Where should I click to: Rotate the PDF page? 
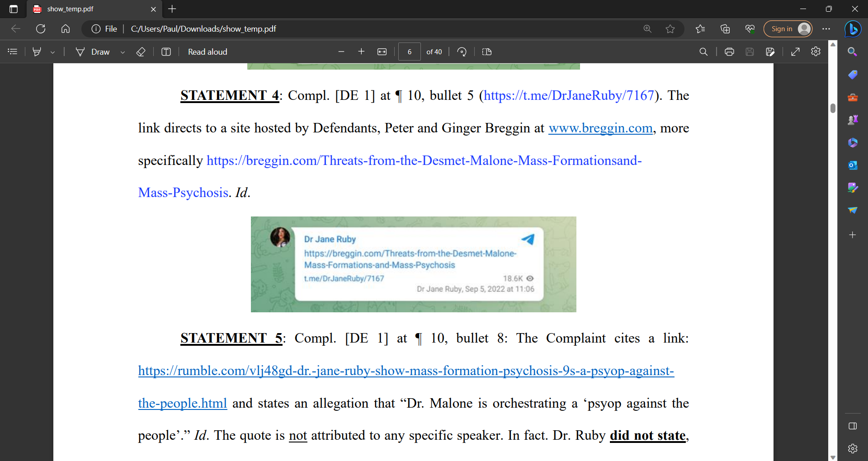pos(462,52)
